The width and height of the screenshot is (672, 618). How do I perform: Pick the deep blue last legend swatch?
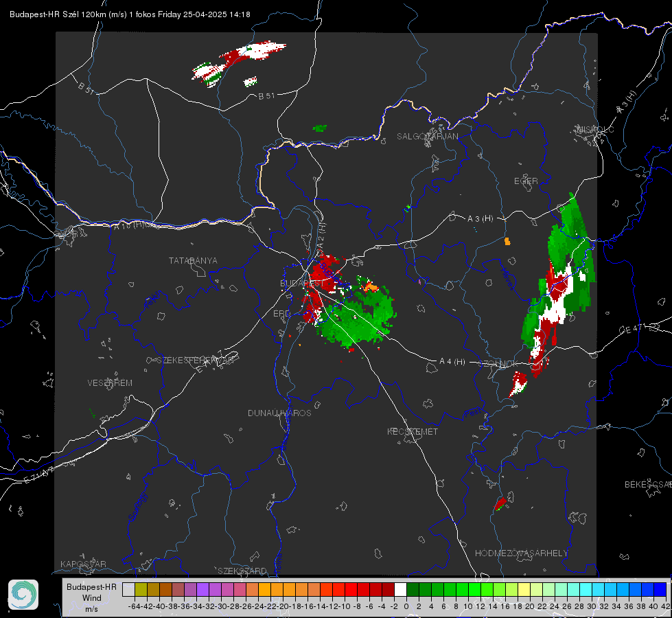tap(660, 589)
